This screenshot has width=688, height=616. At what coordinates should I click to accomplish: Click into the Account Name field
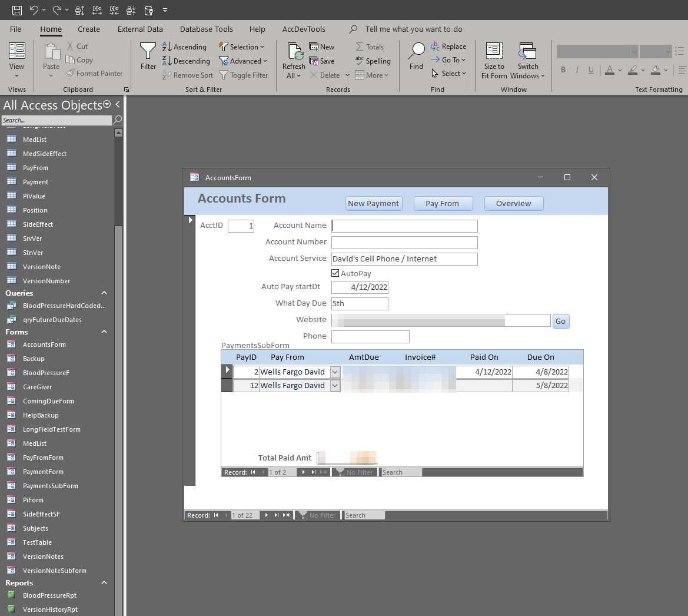pos(404,226)
